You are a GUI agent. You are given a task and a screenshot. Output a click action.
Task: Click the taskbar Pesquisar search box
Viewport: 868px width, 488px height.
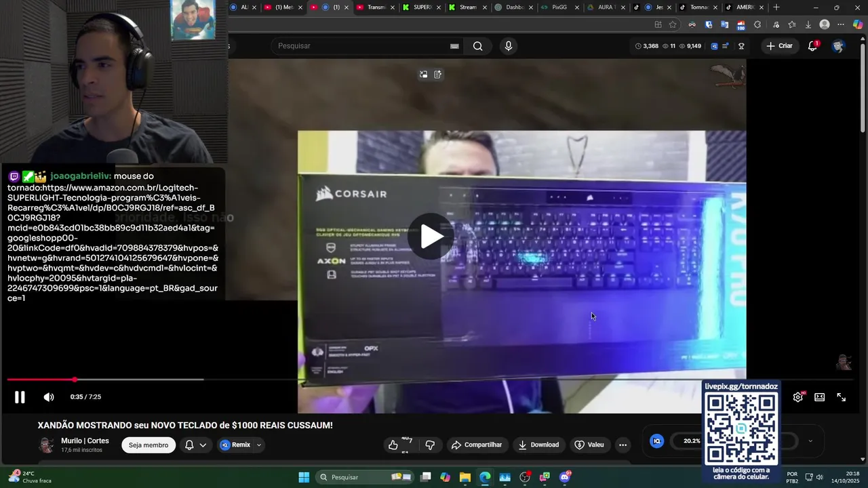click(x=364, y=477)
